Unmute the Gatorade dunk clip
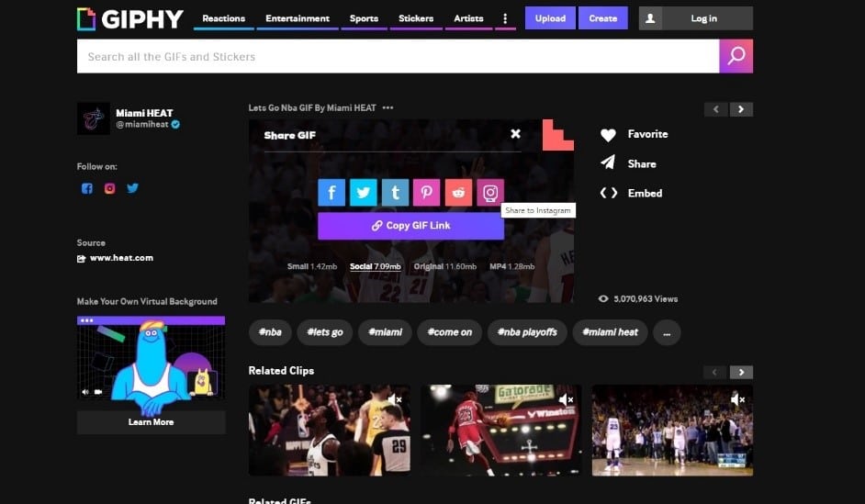Viewport: 865px width, 504px height. tap(567, 399)
